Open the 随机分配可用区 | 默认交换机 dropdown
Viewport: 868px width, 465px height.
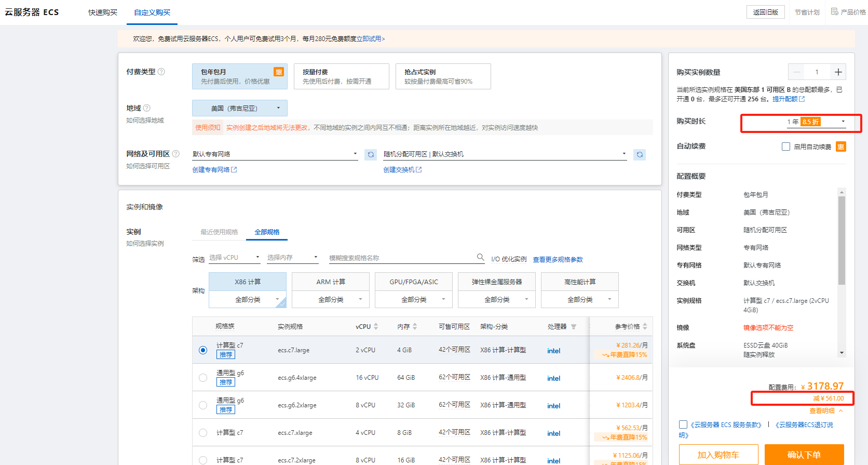[505, 154]
